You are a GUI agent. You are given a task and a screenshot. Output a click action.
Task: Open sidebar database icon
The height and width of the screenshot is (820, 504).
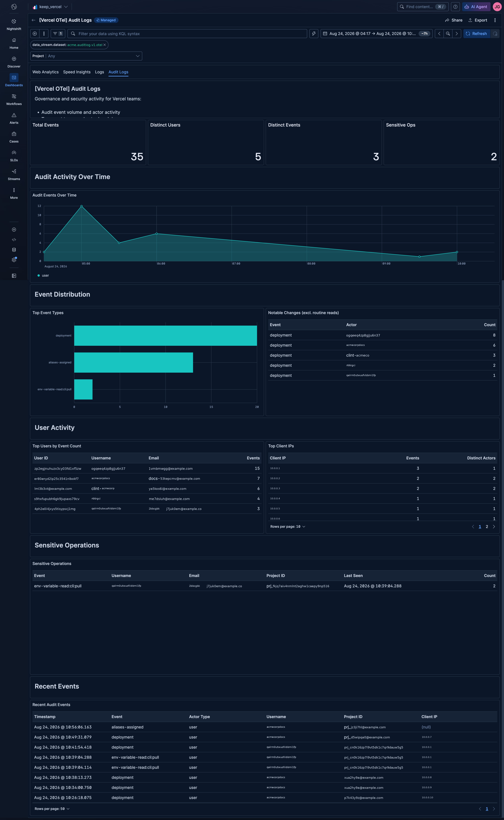[x=14, y=250]
